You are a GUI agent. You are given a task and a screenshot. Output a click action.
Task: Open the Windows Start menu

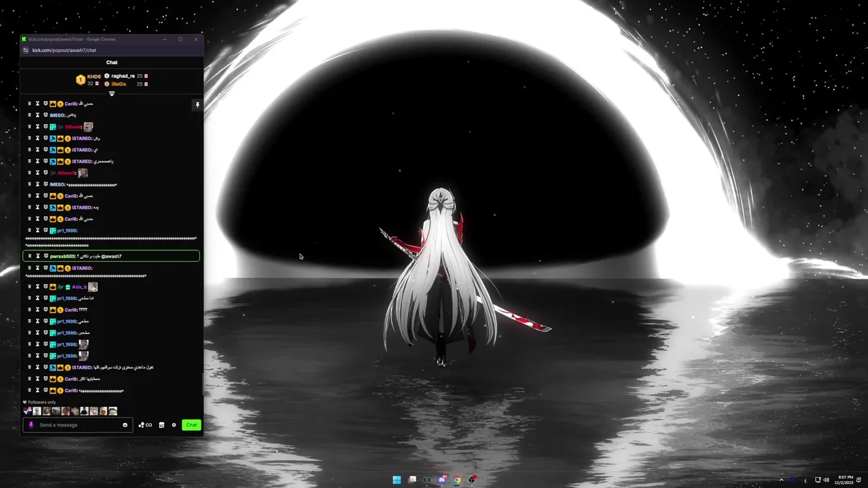pos(397,480)
